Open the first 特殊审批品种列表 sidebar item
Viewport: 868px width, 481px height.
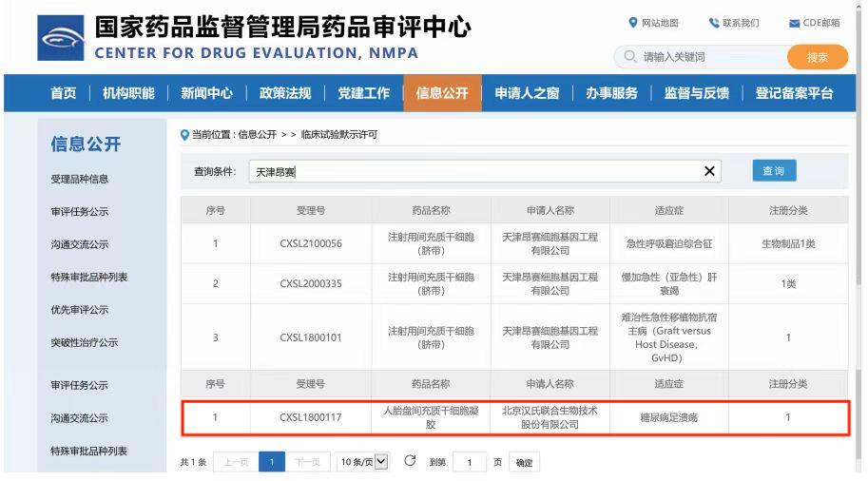(x=89, y=277)
